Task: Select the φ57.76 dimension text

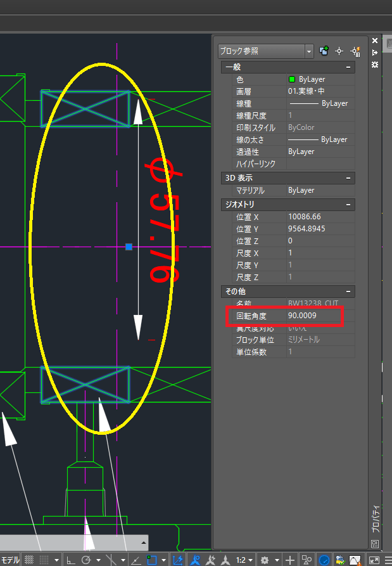Action: pos(164,220)
